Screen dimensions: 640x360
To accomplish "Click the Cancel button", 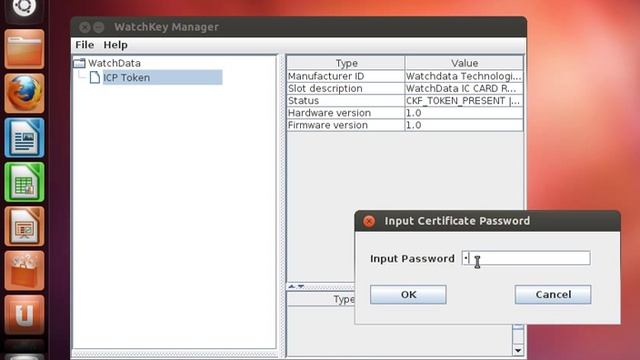I will tap(553, 294).
